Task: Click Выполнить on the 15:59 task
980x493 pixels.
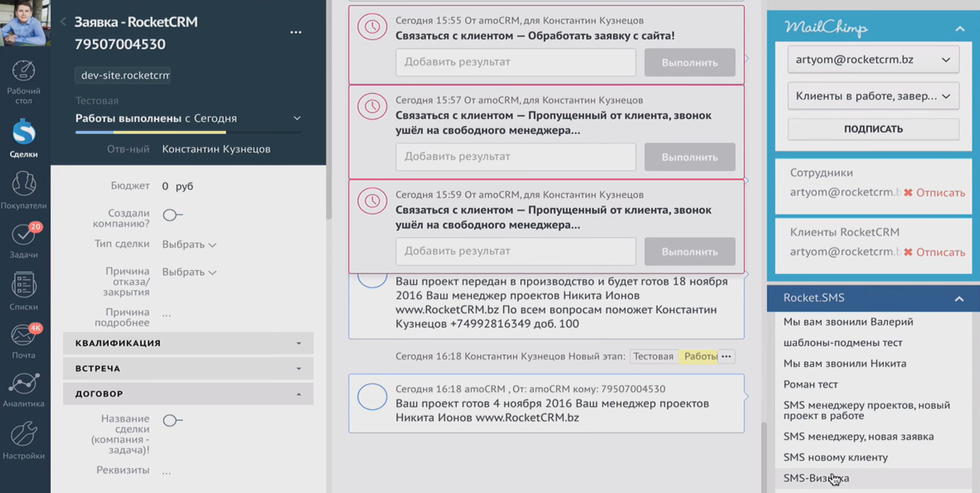Action: tap(689, 251)
